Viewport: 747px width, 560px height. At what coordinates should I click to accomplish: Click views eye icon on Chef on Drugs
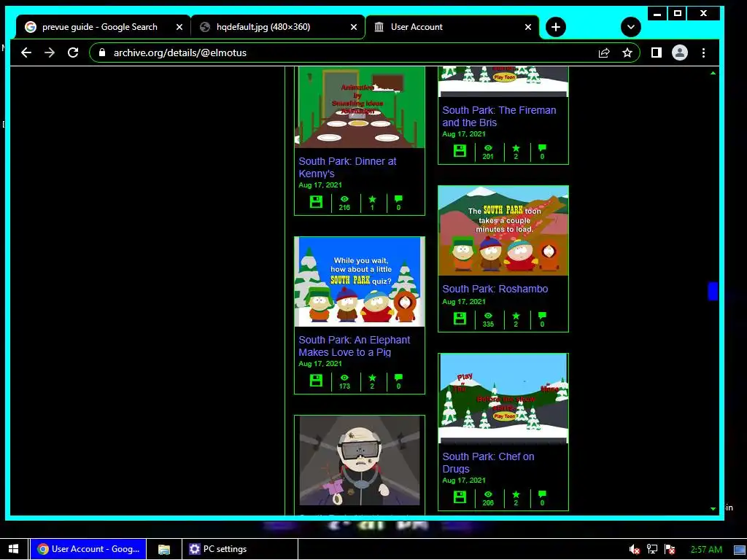click(x=488, y=494)
